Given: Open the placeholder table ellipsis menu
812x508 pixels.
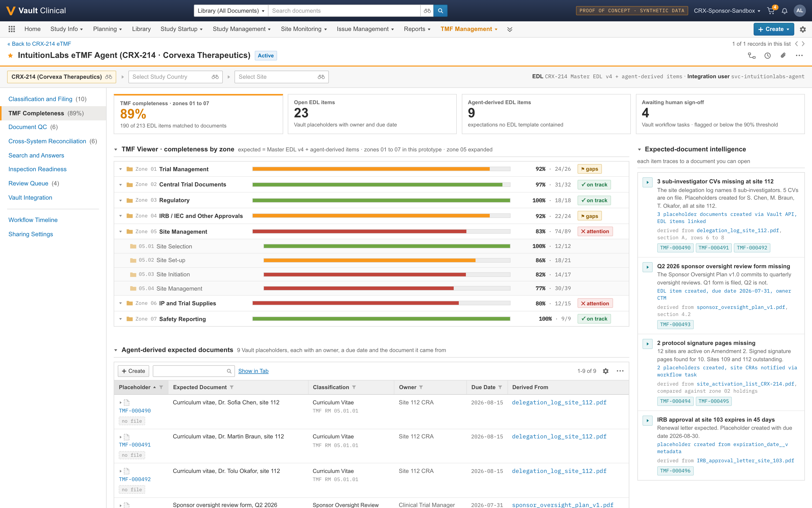Looking at the screenshot, I should click(x=620, y=371).
